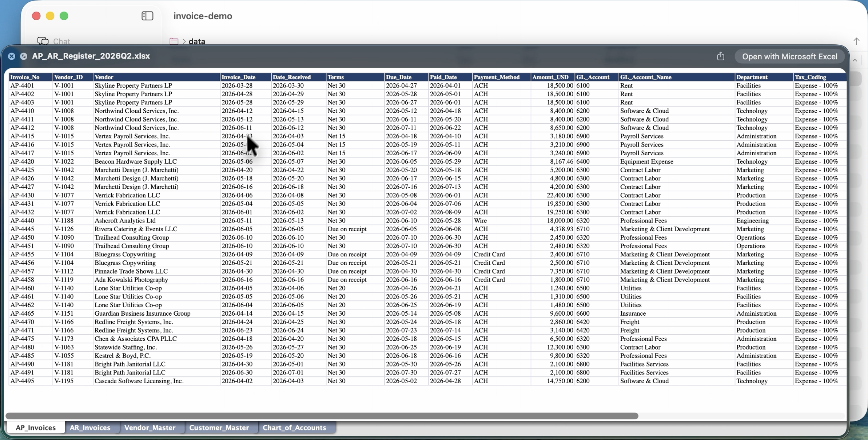
Task: Click the Equipment Expense account name cell
Action: pyautogui.click(x=677, y=161)
